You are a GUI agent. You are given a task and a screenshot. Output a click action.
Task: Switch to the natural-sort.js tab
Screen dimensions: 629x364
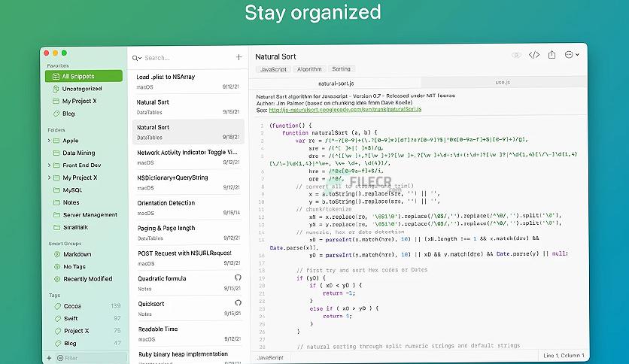(336, 83)
